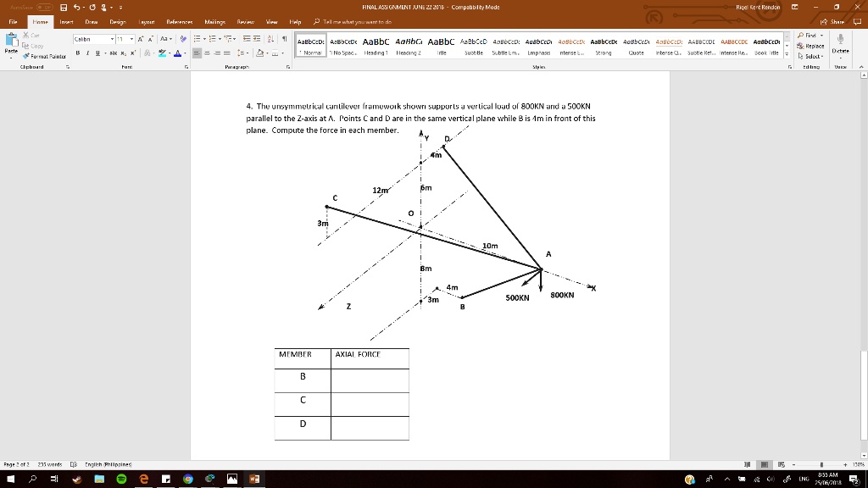Click the Format Painter tool

coord(44,57)
